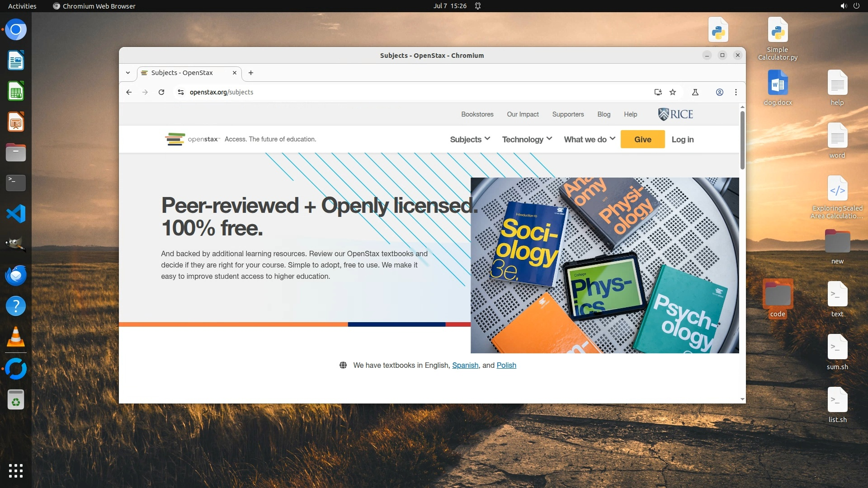Screen dimensions: 868x488
Task: Open the Chromium three-dot menu
Action: [x=736, y=92]
